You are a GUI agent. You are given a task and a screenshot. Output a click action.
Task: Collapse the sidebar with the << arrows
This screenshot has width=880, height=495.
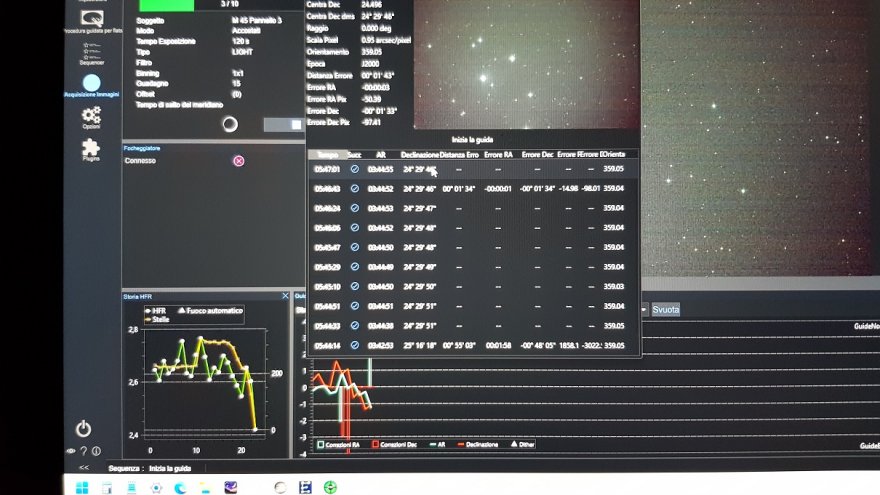coord(83,468)
